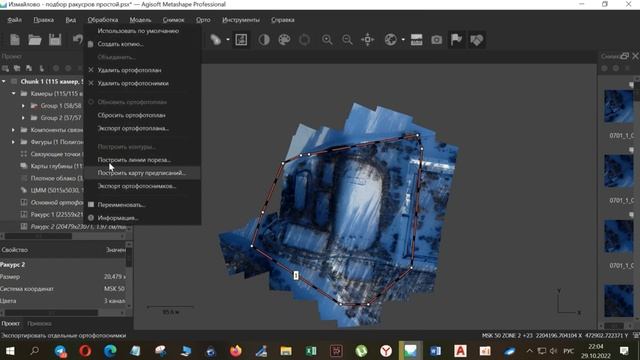
Task: Choose Построить карту предписаний… in context menu
Action: point(142,173)
